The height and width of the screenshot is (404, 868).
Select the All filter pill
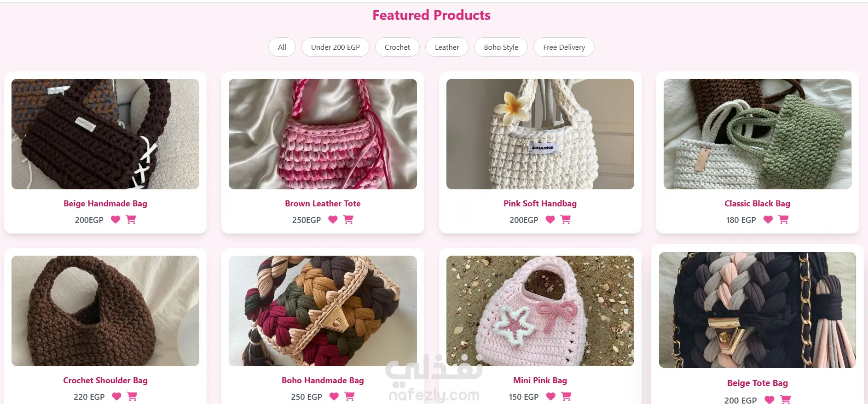tap(282, 47)
